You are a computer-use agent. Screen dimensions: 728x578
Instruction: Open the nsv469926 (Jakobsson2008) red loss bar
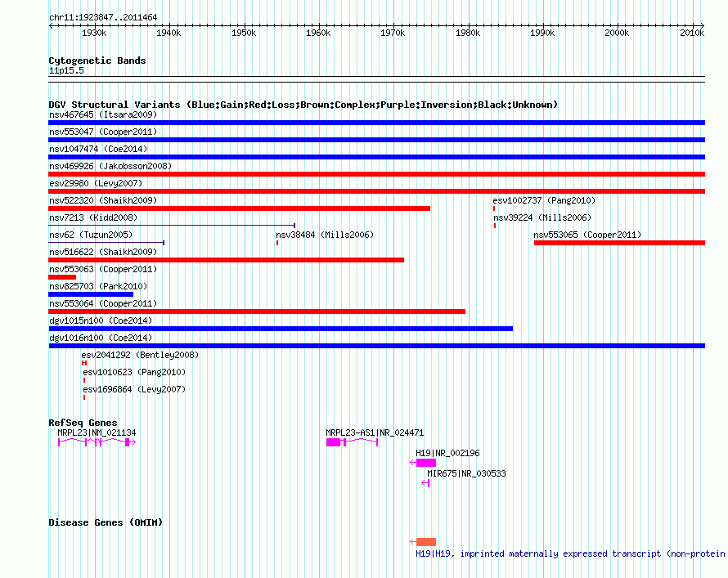pyautogui.click(x=376, y=174)
